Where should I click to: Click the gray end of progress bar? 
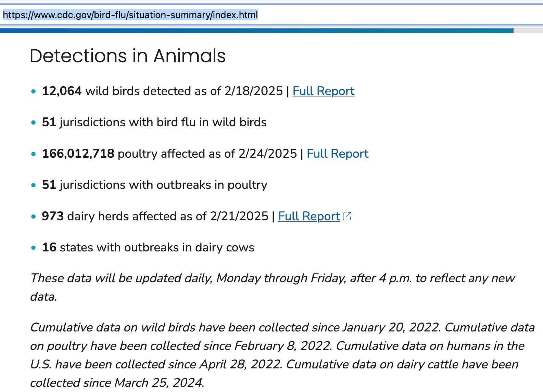[x=528, y=31]
